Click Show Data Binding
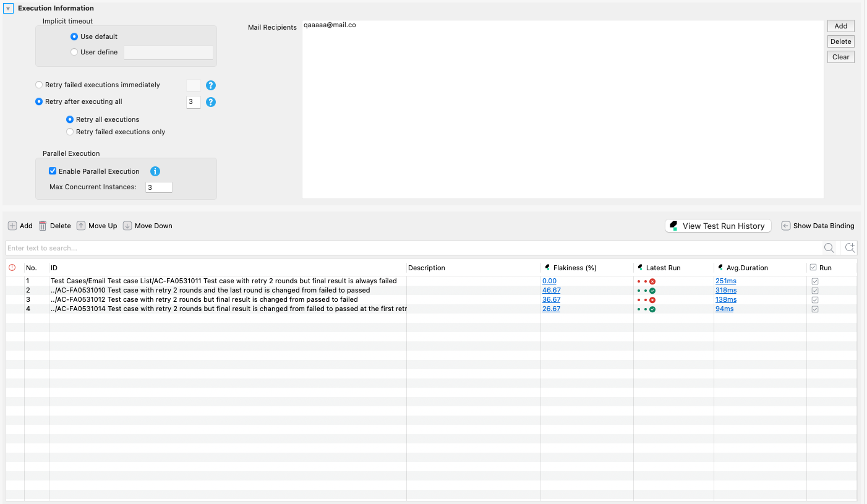 pyautogui.click(x=818, y=226)
